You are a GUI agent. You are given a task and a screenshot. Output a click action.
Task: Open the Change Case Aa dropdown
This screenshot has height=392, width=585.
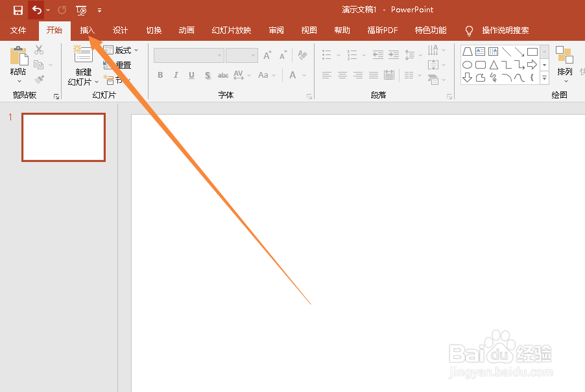pos(267,75)
